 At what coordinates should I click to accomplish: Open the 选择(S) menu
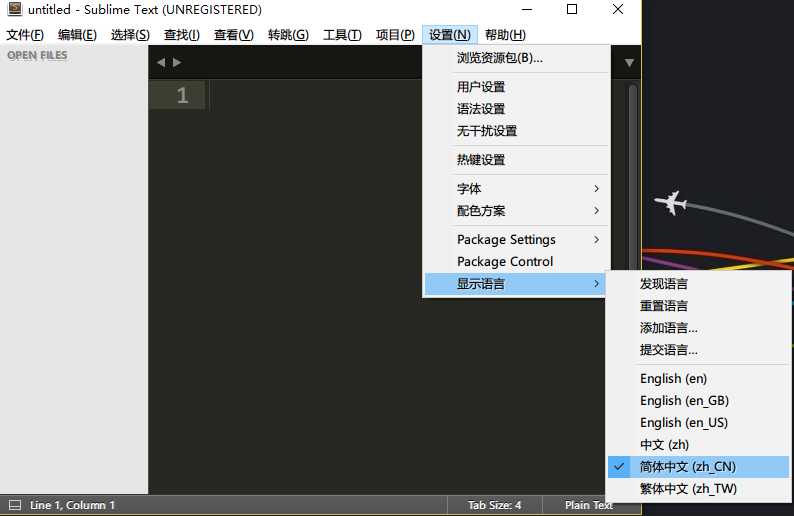(130, 35)
